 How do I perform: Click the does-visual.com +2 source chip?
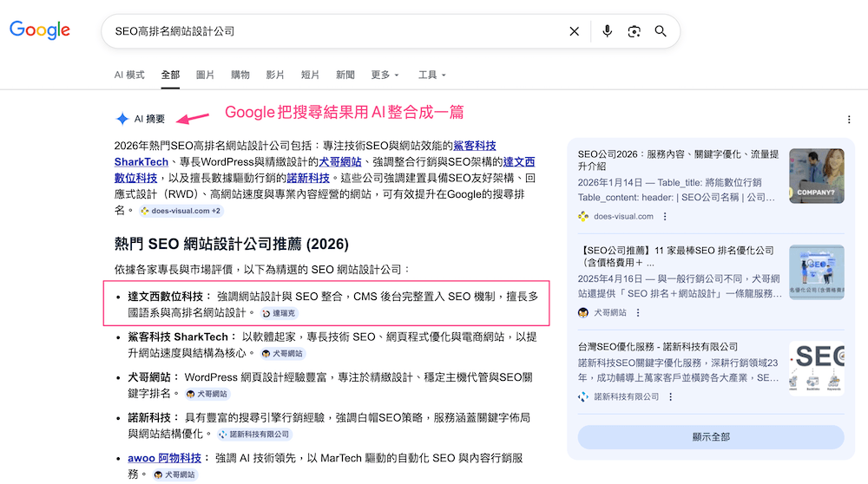(181, 211)
